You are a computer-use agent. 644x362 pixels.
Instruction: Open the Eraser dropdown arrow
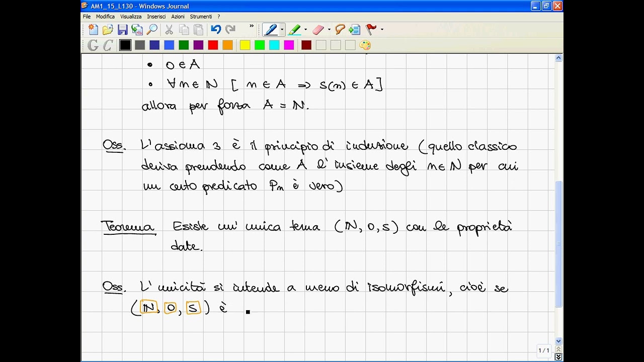[x=329, y=30]
